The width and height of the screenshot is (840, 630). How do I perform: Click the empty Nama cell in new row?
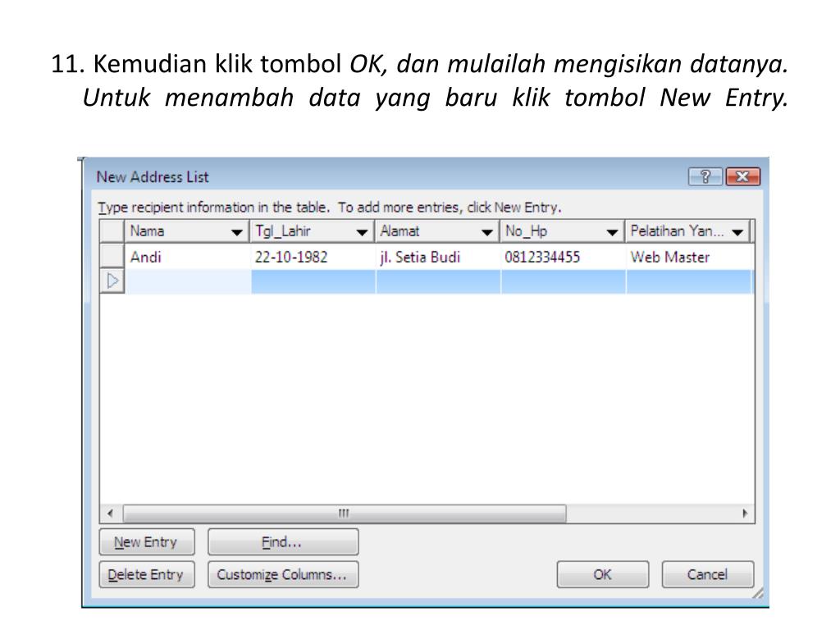(188, 282)
